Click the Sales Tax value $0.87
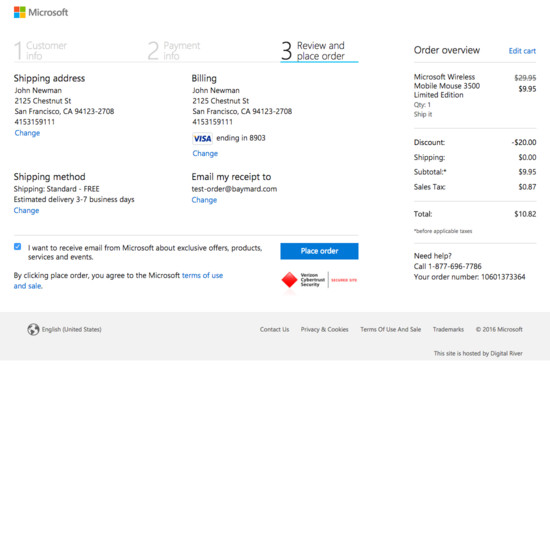This screenshot has width=550, height=541. pyautogui.click(x=527, y=187)
